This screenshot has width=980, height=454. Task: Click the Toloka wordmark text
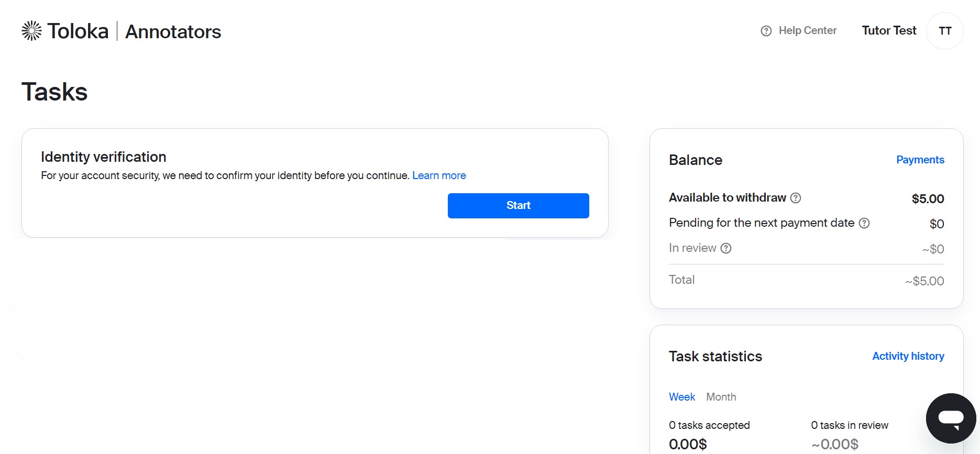click(78, 31)
